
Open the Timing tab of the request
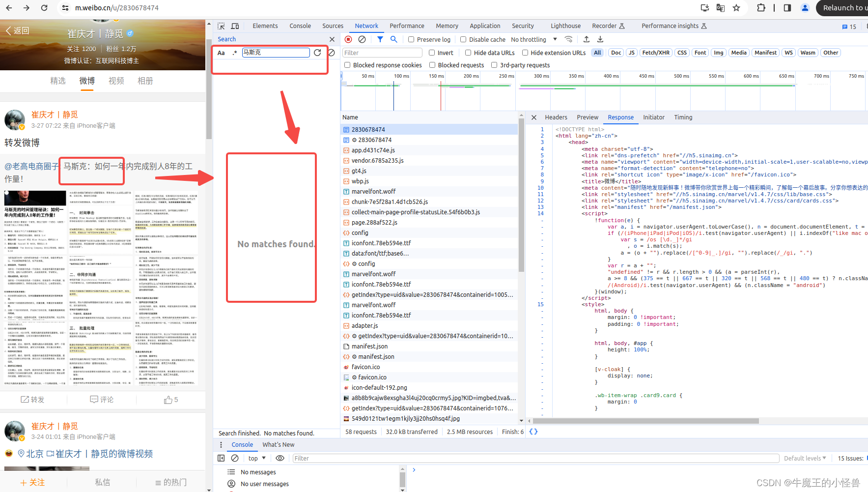(683, 117)
